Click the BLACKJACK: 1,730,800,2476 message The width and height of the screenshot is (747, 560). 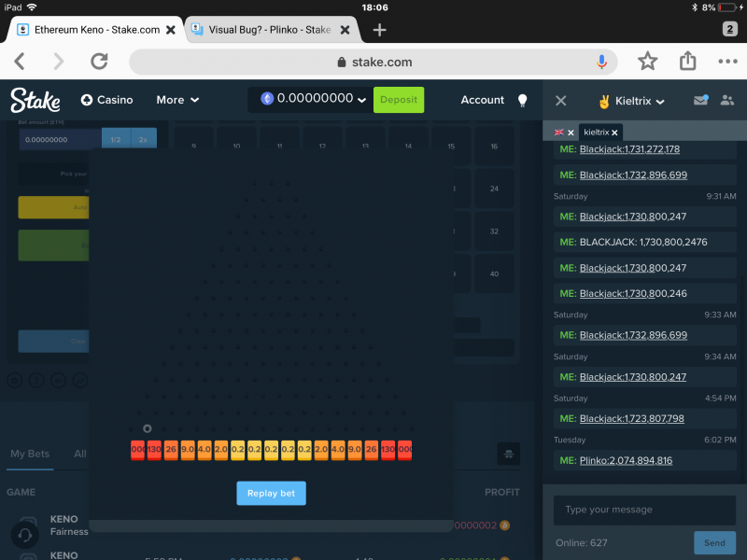644,243
